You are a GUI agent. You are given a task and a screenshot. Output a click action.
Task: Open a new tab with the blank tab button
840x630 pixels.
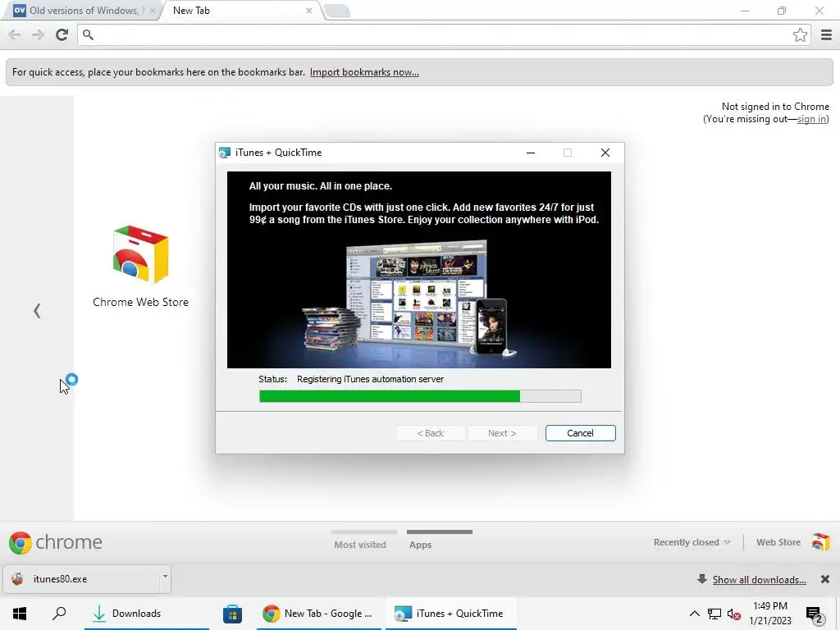337,11
